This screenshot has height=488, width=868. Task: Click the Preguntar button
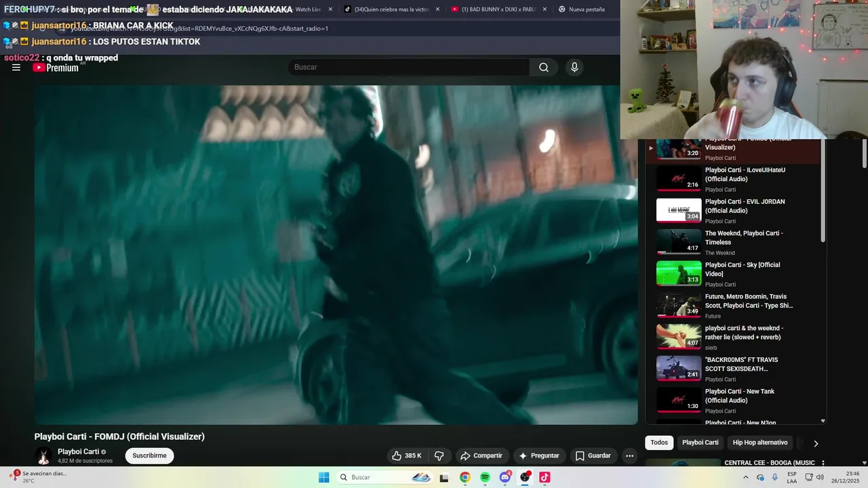(539, 455)
